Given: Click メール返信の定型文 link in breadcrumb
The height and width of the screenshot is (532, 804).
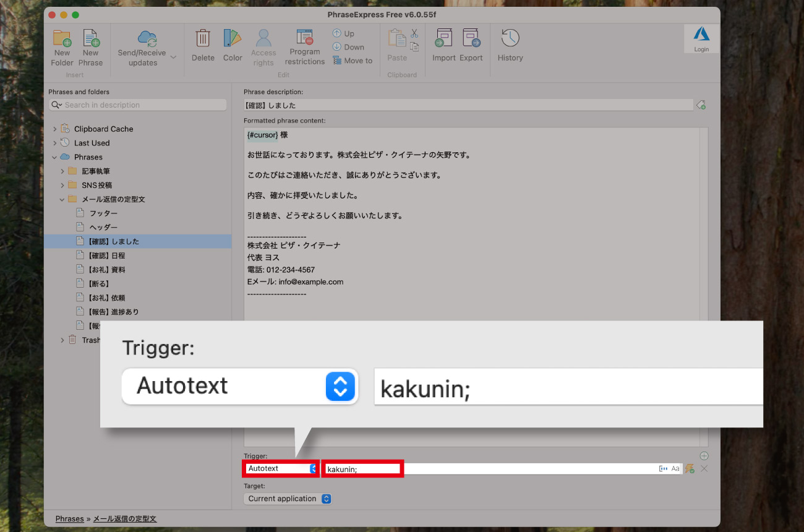Looking at the screenshot, I should [x=125, y=519].
